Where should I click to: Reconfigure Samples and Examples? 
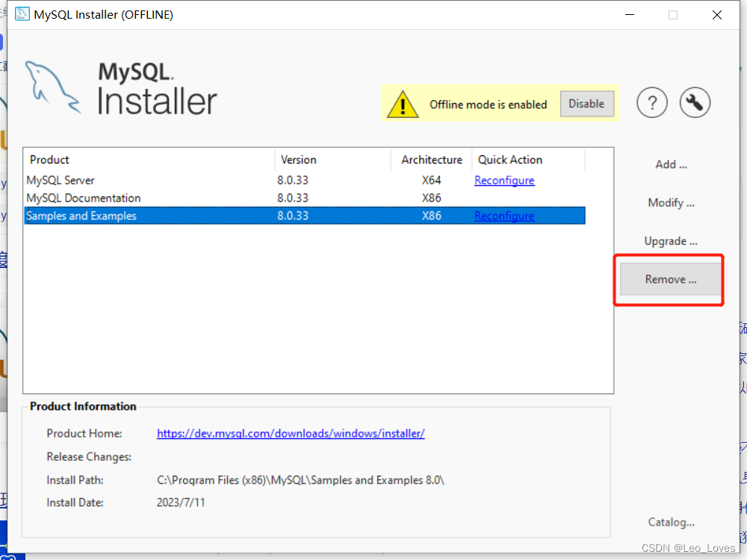tap(504, 216)
